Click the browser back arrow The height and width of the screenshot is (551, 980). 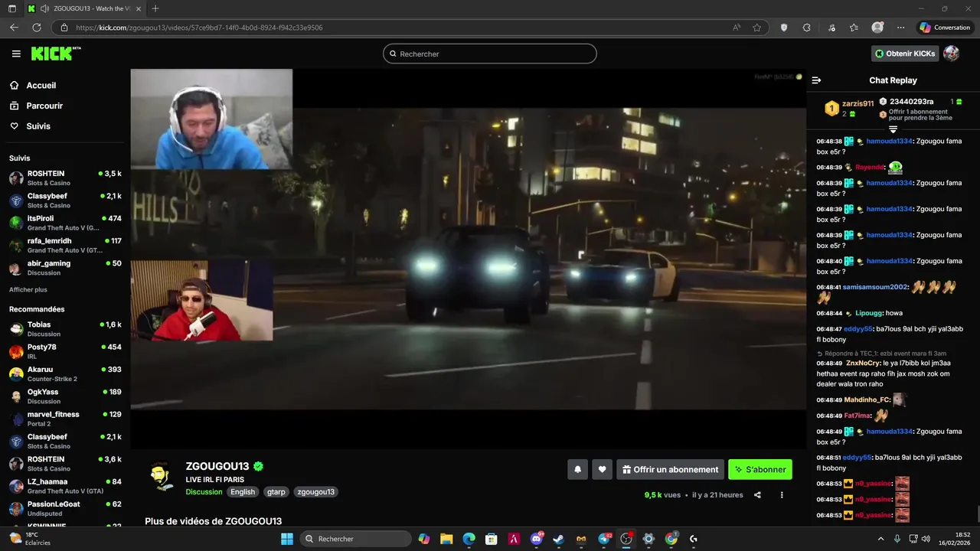tap(14, 28)
